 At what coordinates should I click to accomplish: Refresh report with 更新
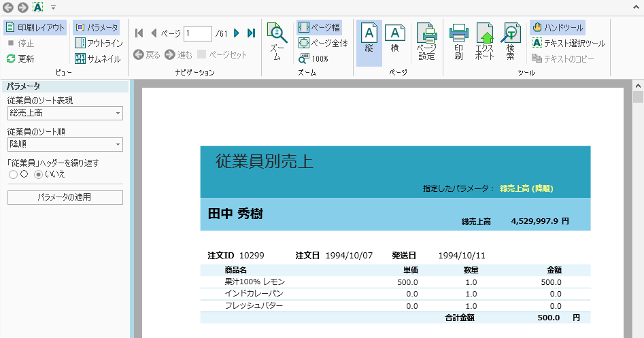pos(20,58)
